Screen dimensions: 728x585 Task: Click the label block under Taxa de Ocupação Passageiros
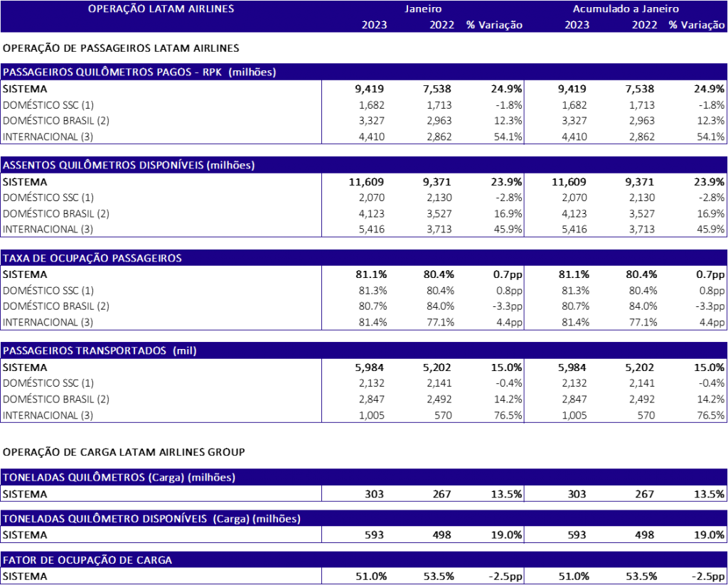point(161,298)
